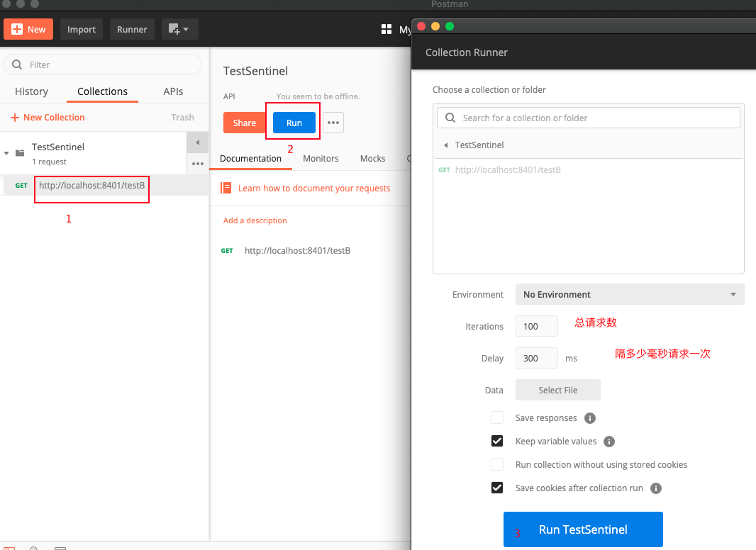Open the Documentation tab

(251, 159)
